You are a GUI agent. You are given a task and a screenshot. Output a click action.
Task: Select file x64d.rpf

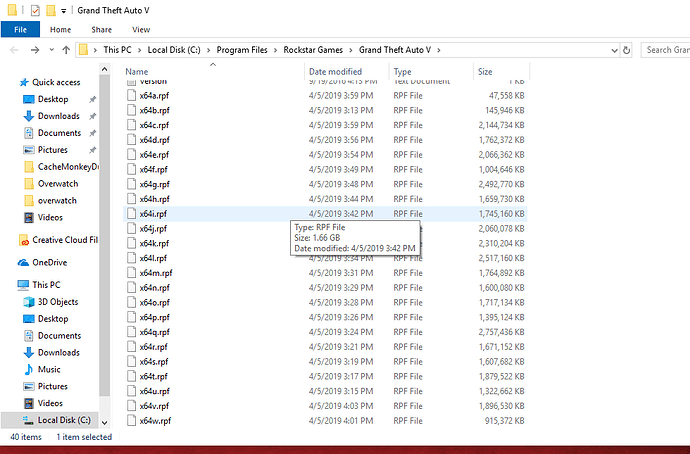154,140
